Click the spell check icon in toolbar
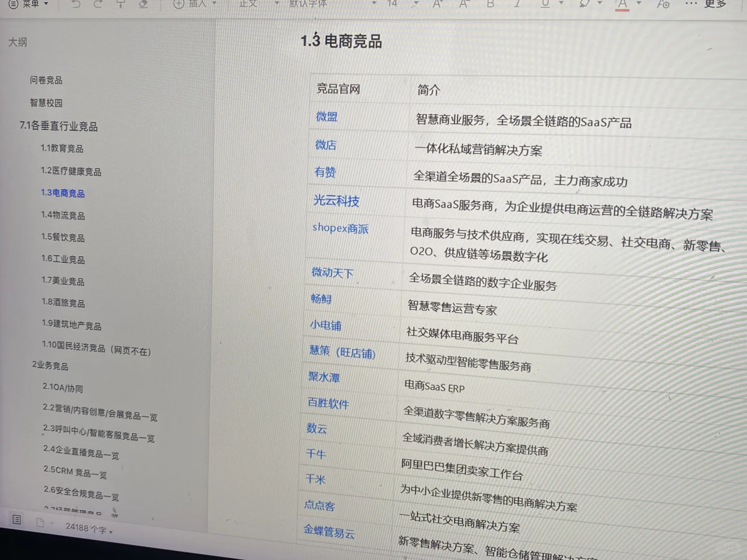The image size is (747, 560). coord(662,4)
